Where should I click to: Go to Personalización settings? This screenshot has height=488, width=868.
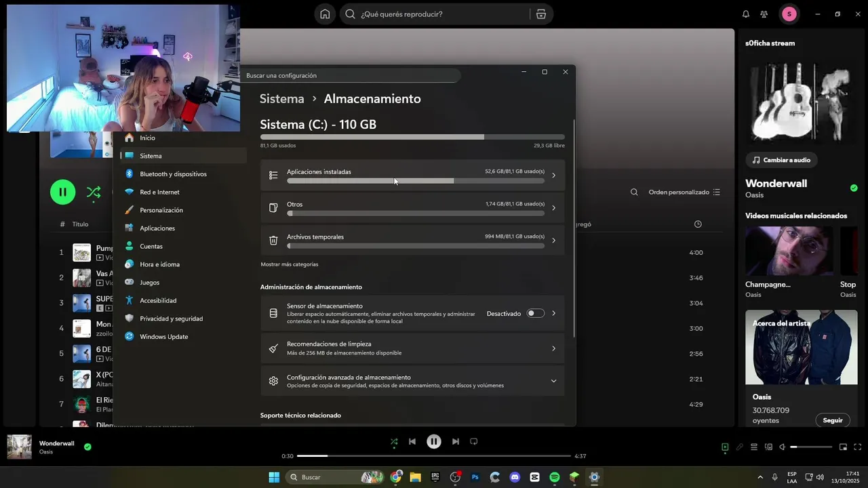[161, 210]
